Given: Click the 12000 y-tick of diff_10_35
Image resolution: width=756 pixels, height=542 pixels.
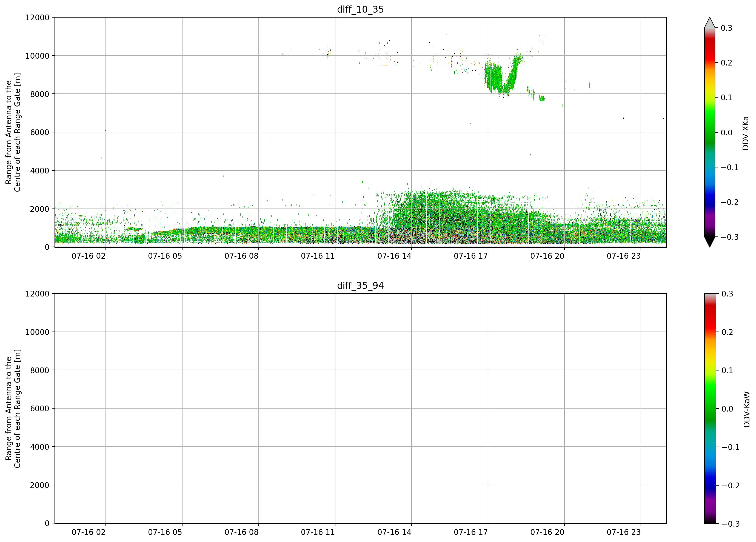Looking at the screenshot, I should [x=37, y=18].
